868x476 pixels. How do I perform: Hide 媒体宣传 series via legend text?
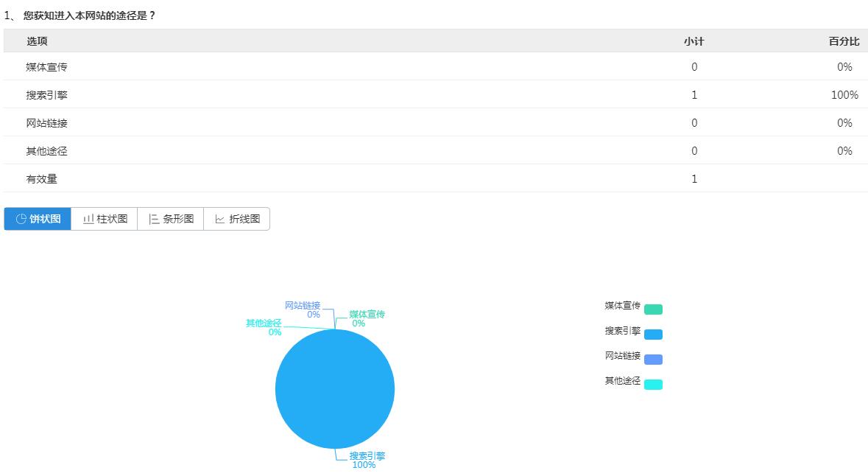622,306
